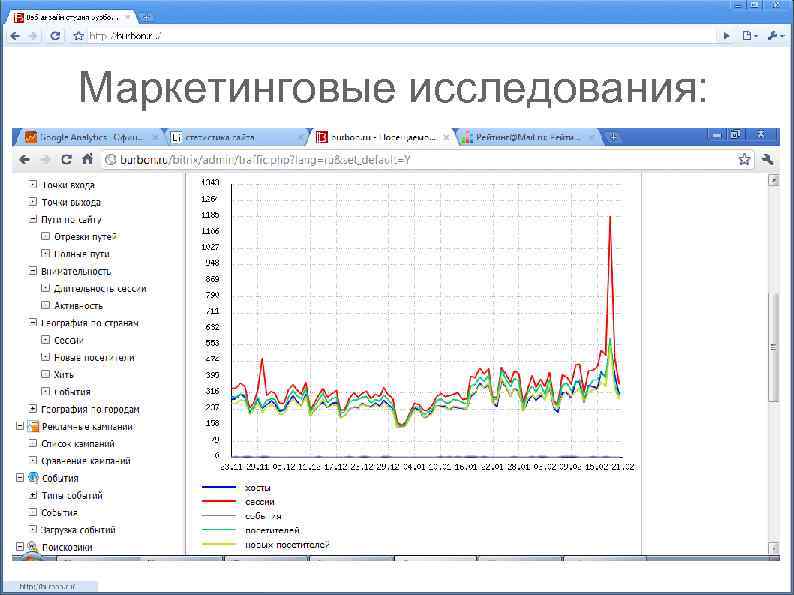The width and height of the screenshot is (794, 595).
Task: Expand Типы событий node
Action: click(33, 495)
